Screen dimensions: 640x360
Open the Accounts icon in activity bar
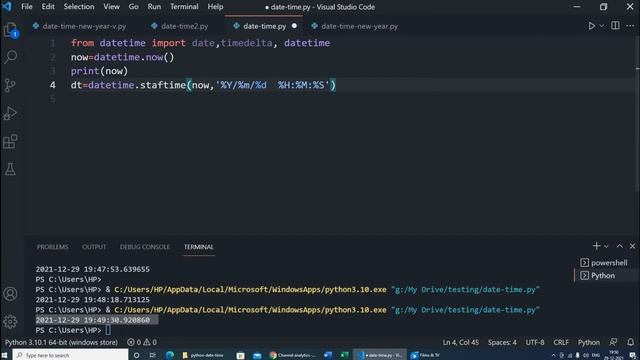coord(10,294)
